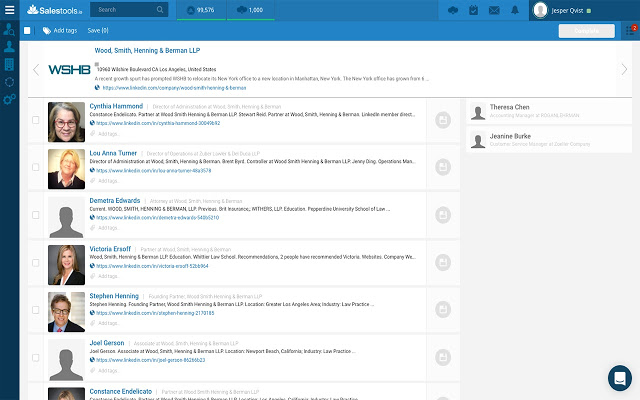This screenshot has height=400, width=640.
Task: Open Constance Endelicato's profile name
Action: (x=120, y=391)
